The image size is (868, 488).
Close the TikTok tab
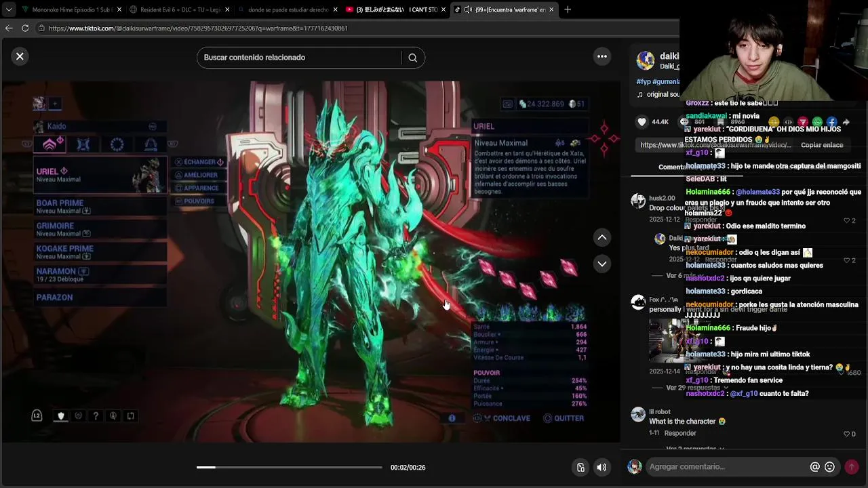tap(551, 9)
